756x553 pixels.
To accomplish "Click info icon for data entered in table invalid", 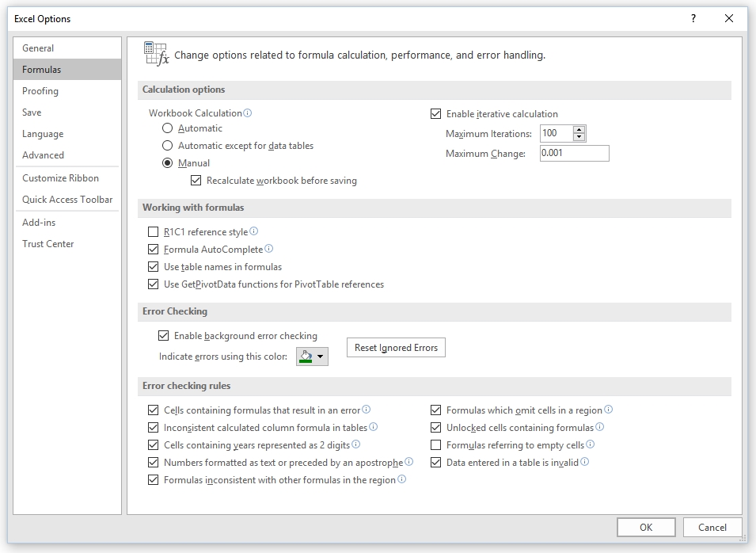I will click(585, 462).
